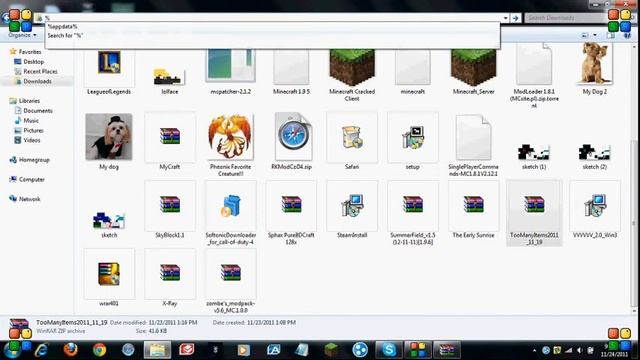The image size is (640, 360).
Task: Select the SinglePlayerCommands file
Action: coord(473,139)
